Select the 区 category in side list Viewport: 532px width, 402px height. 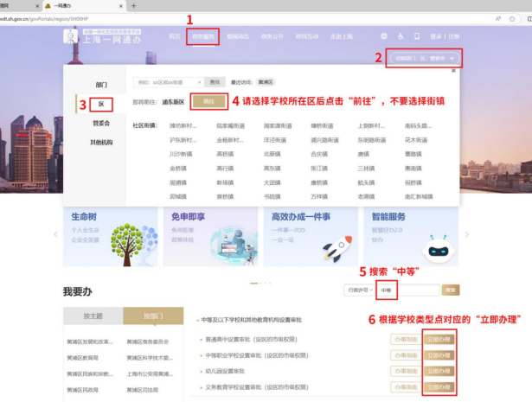coord(102,105)
